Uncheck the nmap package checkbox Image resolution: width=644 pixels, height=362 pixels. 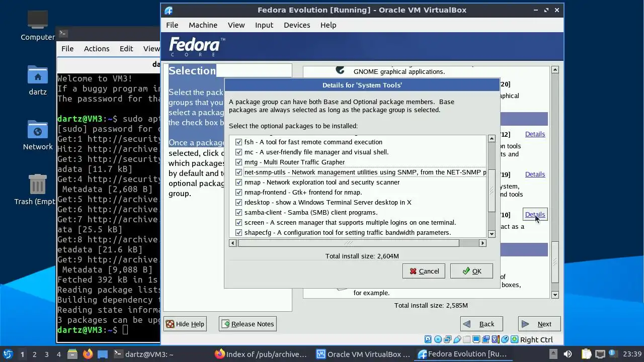238,182
